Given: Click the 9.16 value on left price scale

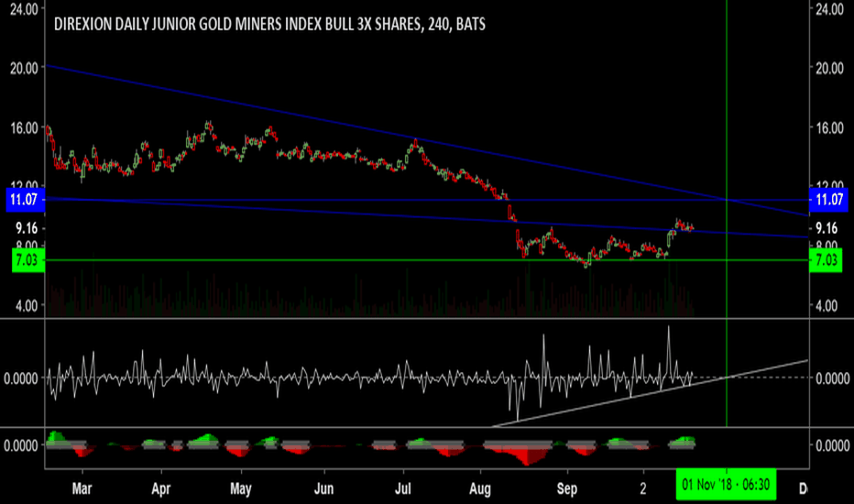Looking at the screenshot, I should click(x=27, y=228).
